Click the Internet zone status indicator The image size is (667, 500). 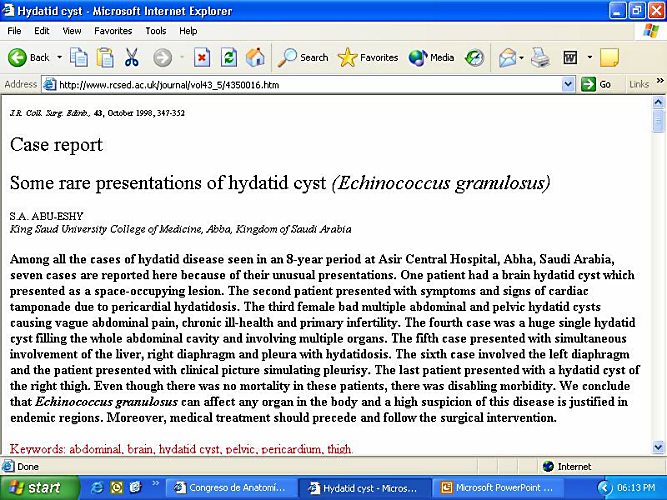point(567,467)
